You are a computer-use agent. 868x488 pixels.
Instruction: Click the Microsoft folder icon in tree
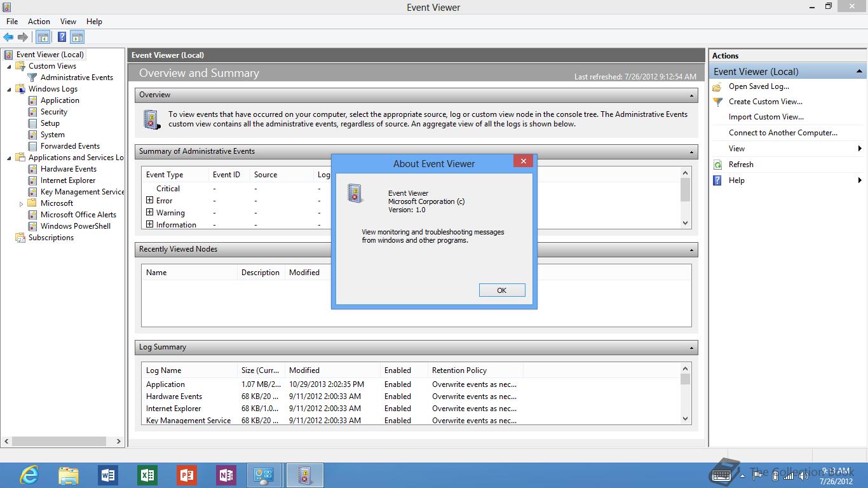click(x=32, y=203)
